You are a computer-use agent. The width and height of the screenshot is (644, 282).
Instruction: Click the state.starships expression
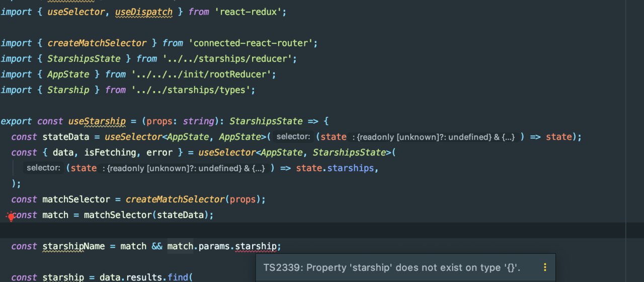click(x=335, y=168)
